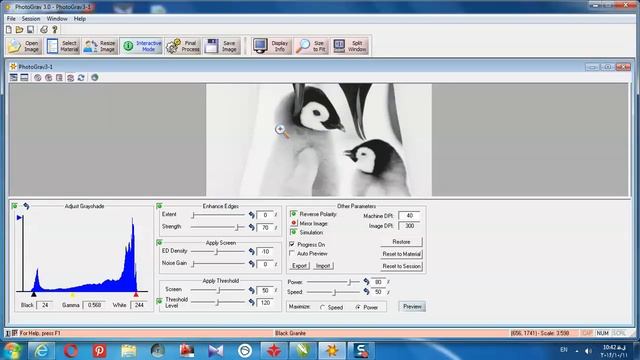This screenshot has height=360, width=640.
Task: Click undo arrow next to Screen value
Action: [x=251, y=290]
